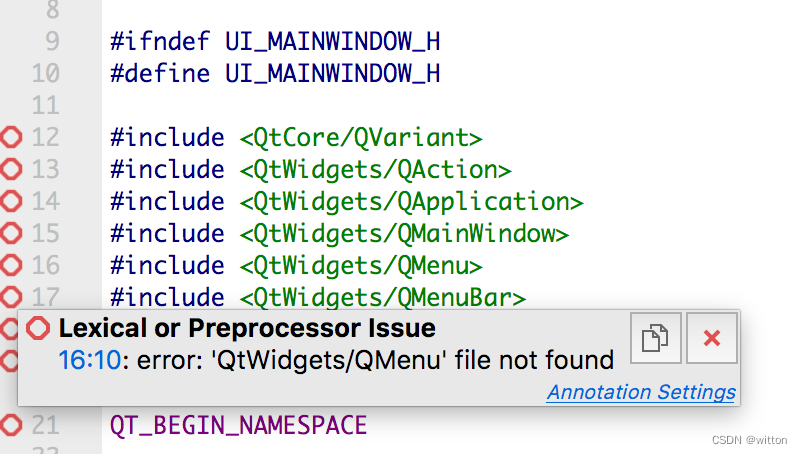Click the error marker beside line 13
This screenshot has height=454, width=802.
coord(11,169)
